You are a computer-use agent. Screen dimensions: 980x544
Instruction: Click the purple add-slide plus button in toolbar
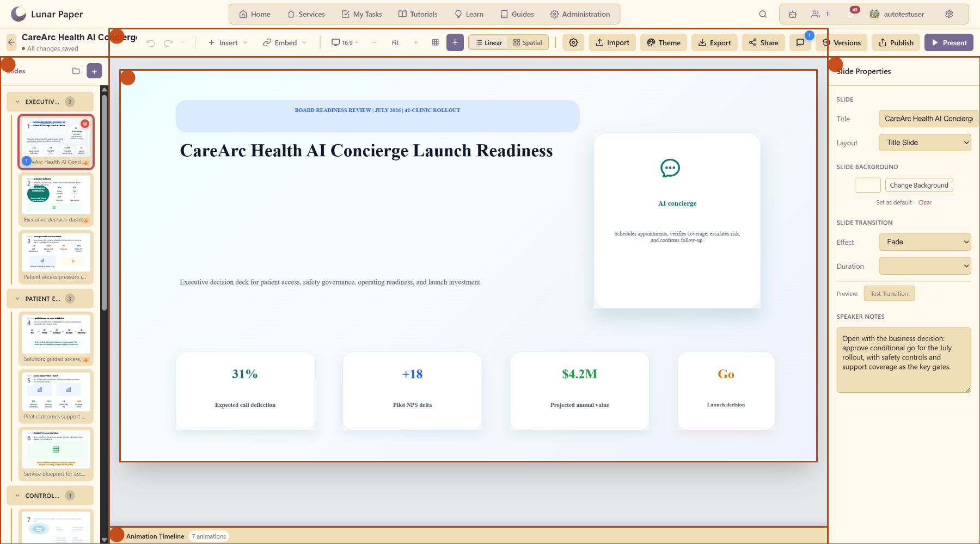pyautogui.click(x=455, y=42)
